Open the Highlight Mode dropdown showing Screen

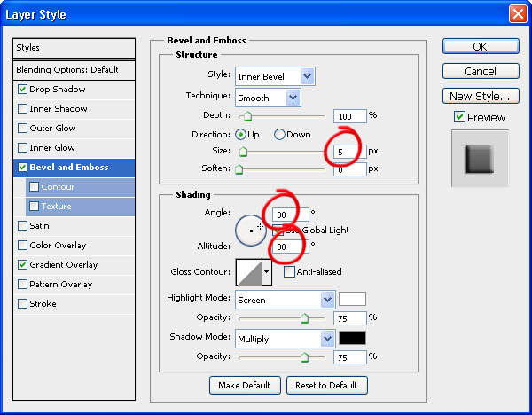(285, 300)
